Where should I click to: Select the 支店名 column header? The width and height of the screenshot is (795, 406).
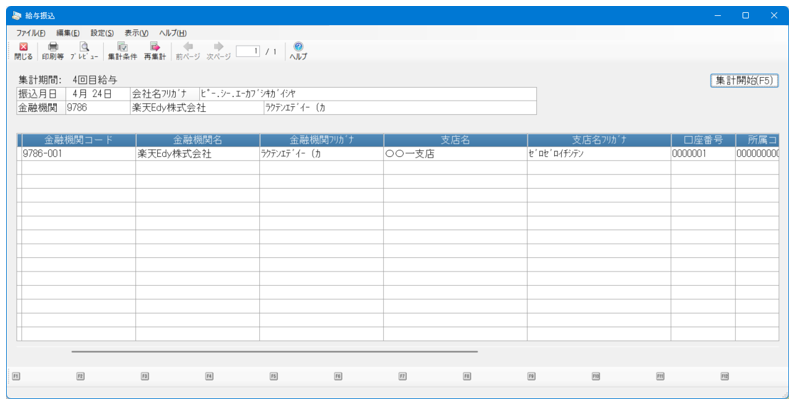[455, 140]
